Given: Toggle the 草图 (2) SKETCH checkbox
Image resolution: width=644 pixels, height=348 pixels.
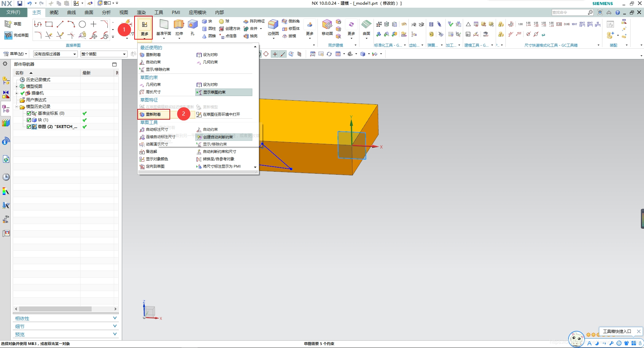Looking at the screenshot, I should coord(29,127).
